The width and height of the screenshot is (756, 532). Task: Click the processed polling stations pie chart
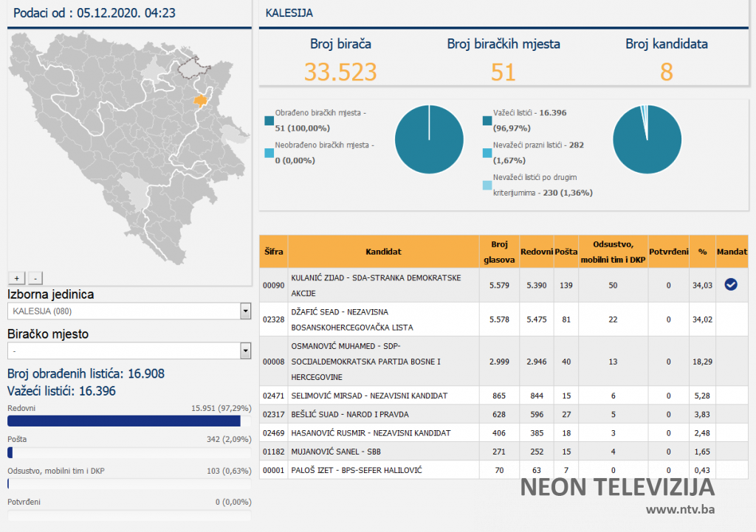(429, 139)
